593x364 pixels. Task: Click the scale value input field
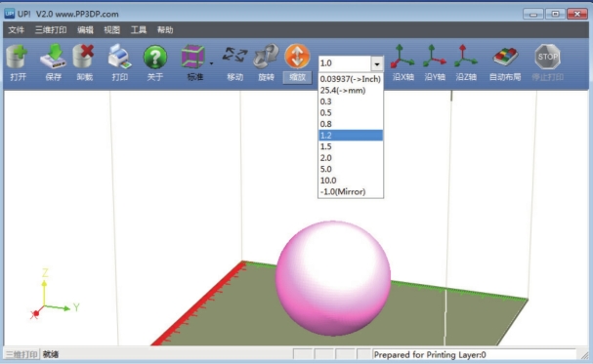345,63
